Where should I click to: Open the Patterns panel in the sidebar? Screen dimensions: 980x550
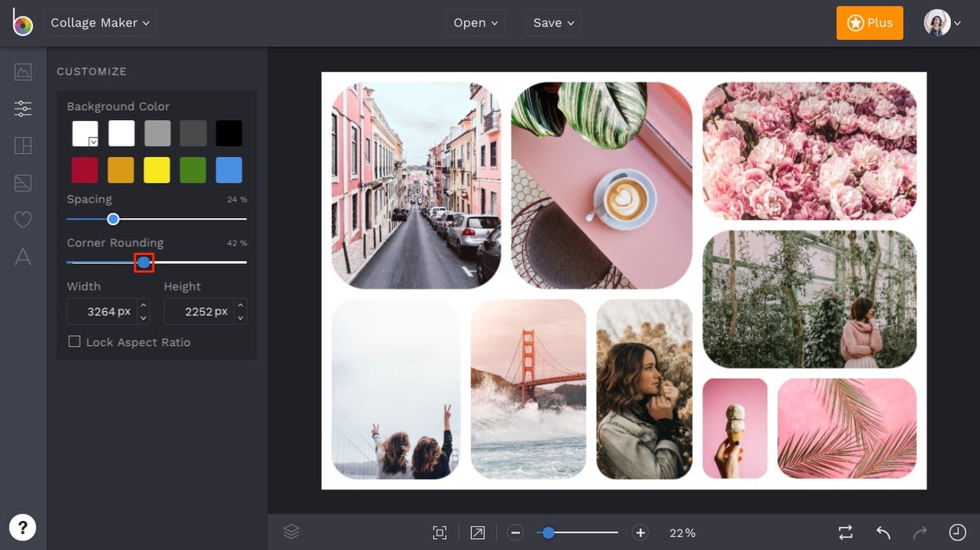(x=23, y=182)
